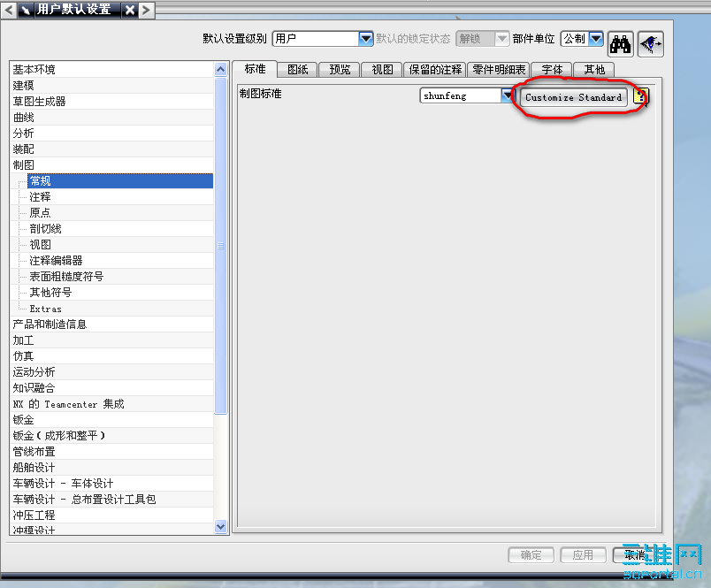Select 其他符号 under 制图

pos(120,293)
